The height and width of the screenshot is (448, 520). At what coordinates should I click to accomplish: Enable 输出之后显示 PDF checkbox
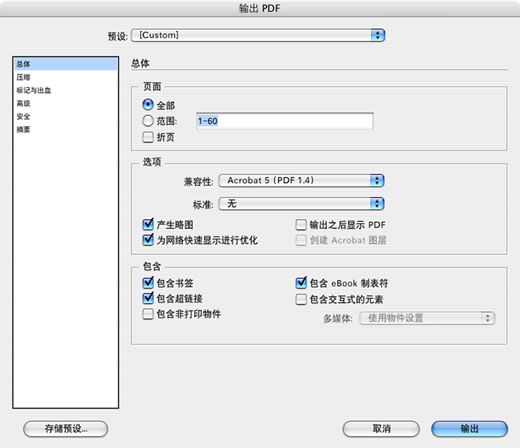301,225
